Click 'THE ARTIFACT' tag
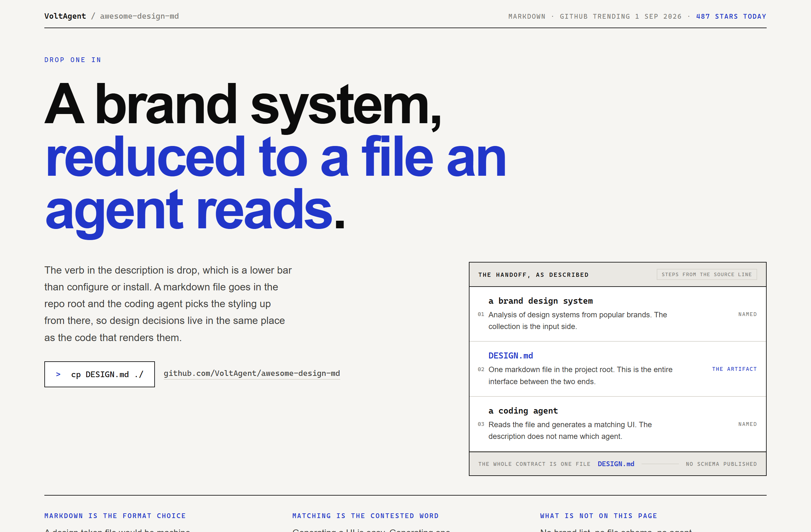Viewport: 811px width, 532px height. click(x=734, y=369)
